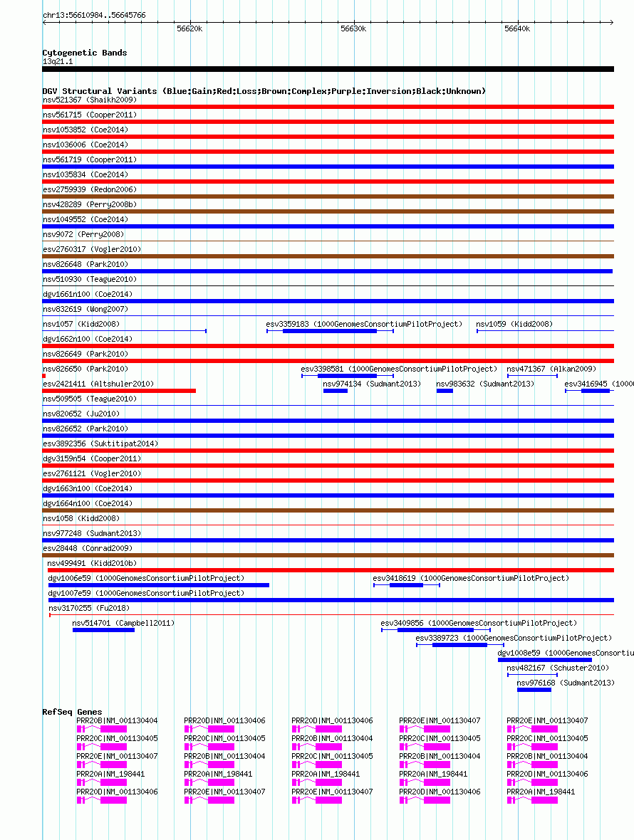Click the chr13:56610984..56645766 coordinate label
This screenshot has height=840, width=634.
(x=94, y=16)
